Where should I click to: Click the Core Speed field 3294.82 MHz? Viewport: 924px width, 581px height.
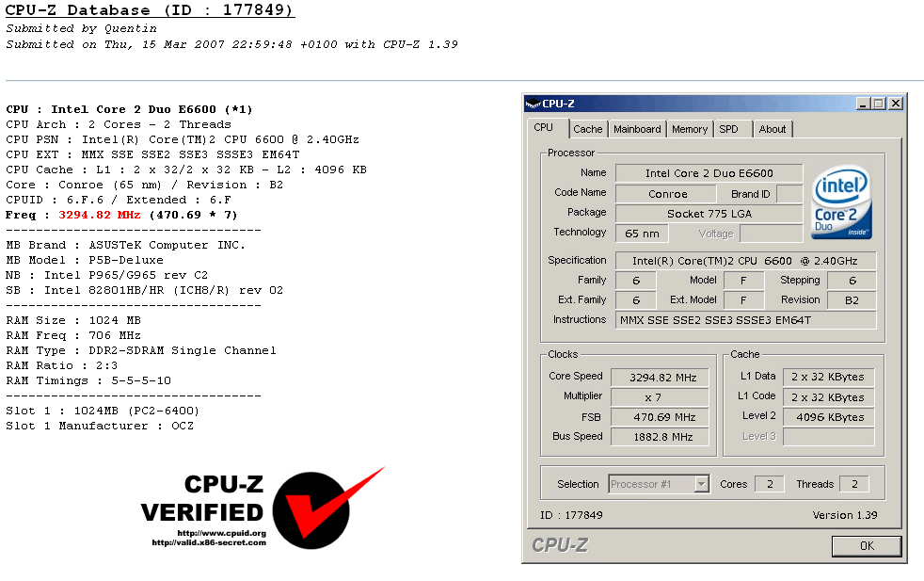tap(660, 378)
